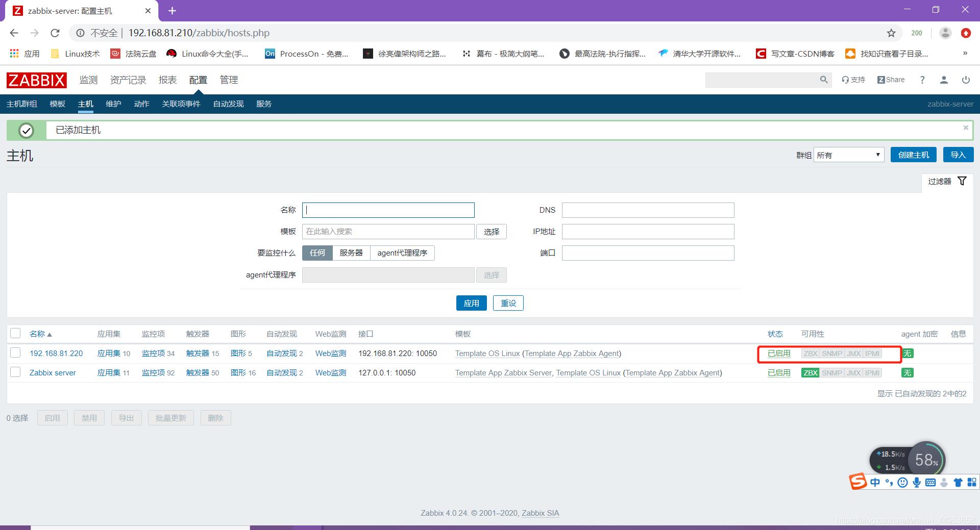Click the ZBX availability badge for Zabbix server
Screen dimensions: 980x530
[x=810, y=373]
